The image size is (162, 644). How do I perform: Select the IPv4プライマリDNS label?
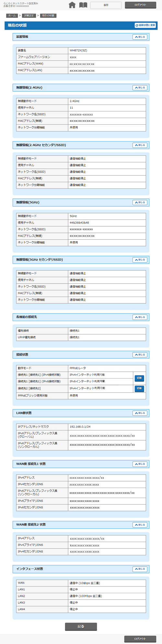(30, 545)
